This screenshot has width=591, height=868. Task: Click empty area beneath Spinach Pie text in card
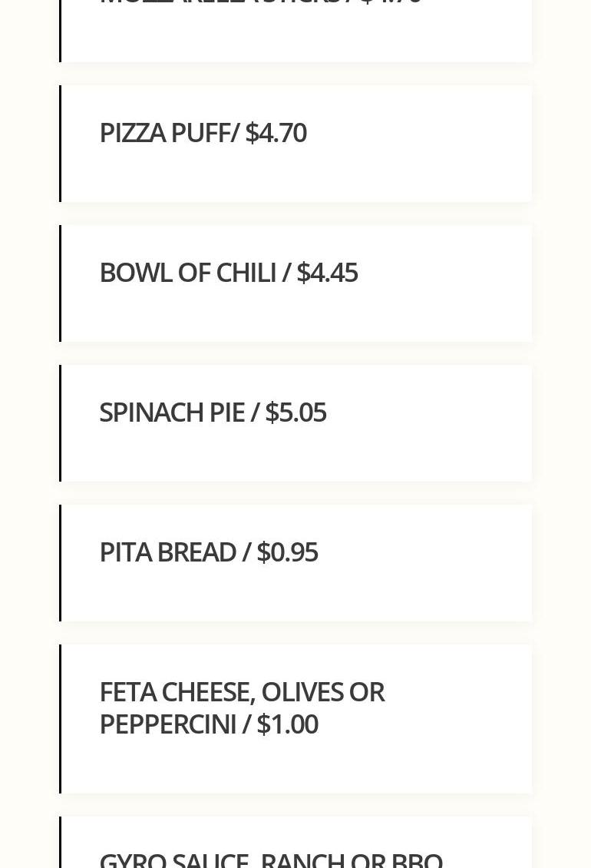295,455
